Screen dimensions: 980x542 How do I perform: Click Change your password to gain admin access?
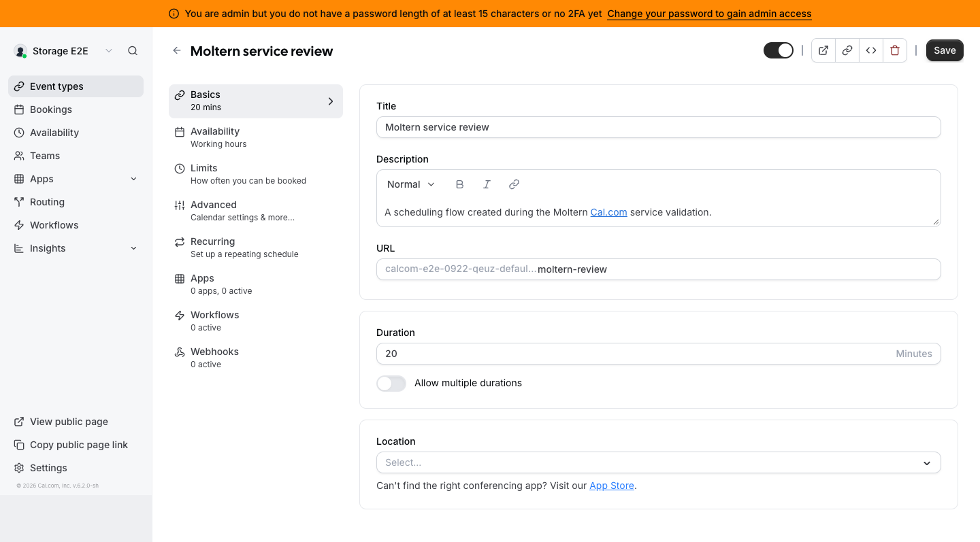[x=709, y=14]
